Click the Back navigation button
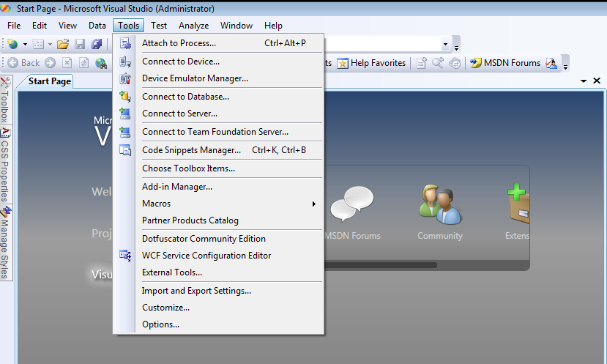Image resolution: width=607 pixels, height=364 pixels. click(x=23, y=63)
